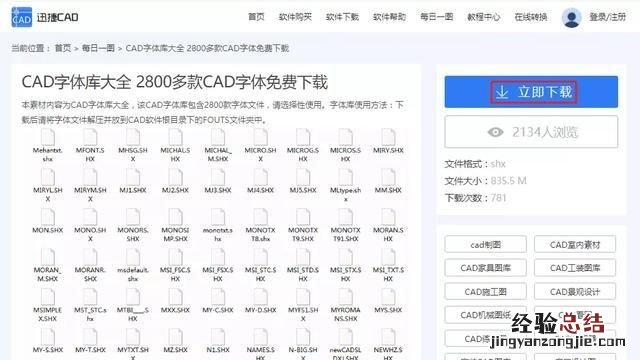This screenshot has width=640, height=360.
Task: Select the MM.SHX file icon
Action: click(x=388, y=177)
